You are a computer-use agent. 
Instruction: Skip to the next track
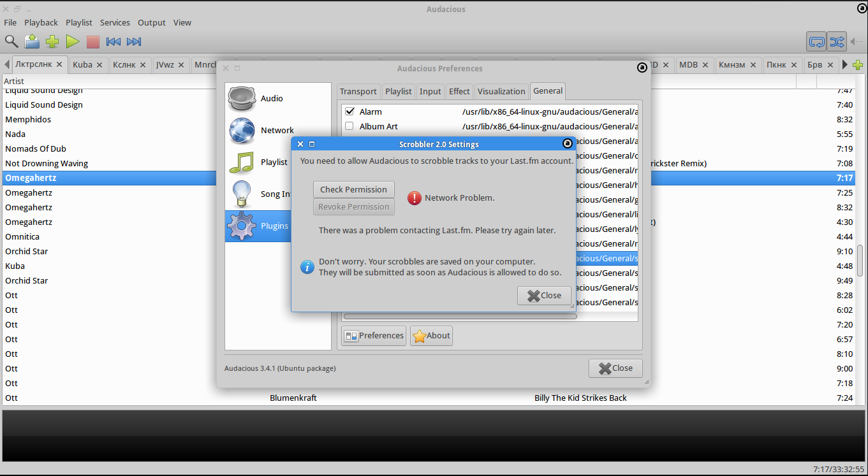134,41
